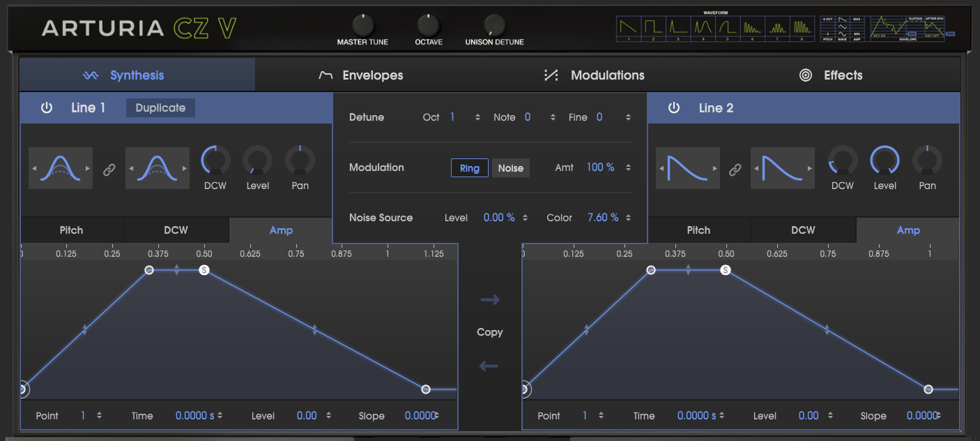Toggle Line 1 power button

click(47, 108)
